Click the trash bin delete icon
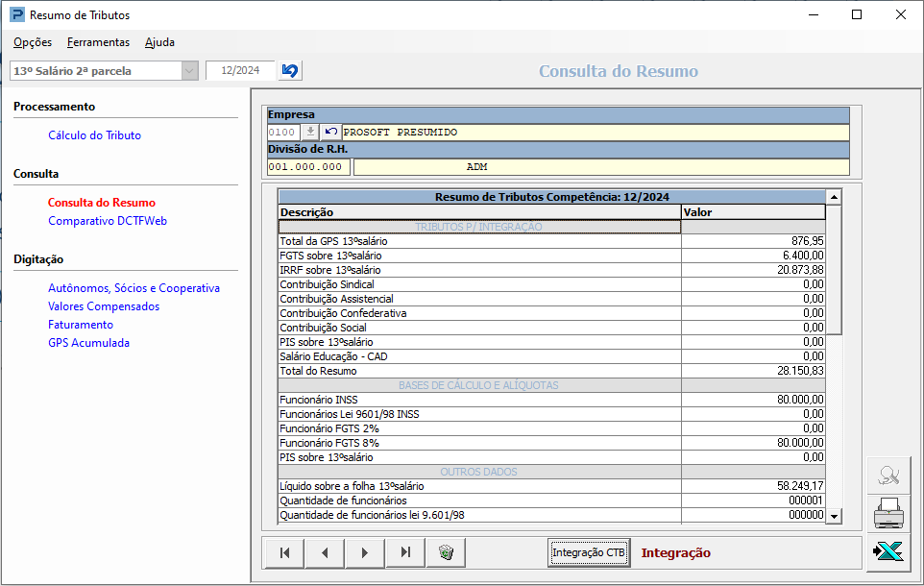Image resolution: width=924 pixels, height=586 pixels. click(x=446, y=553)
